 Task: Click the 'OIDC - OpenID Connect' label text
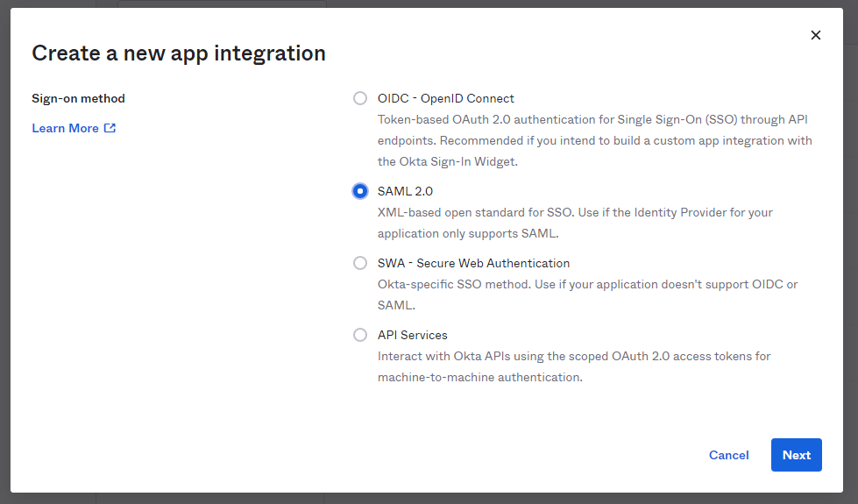(x=445, y=98)
